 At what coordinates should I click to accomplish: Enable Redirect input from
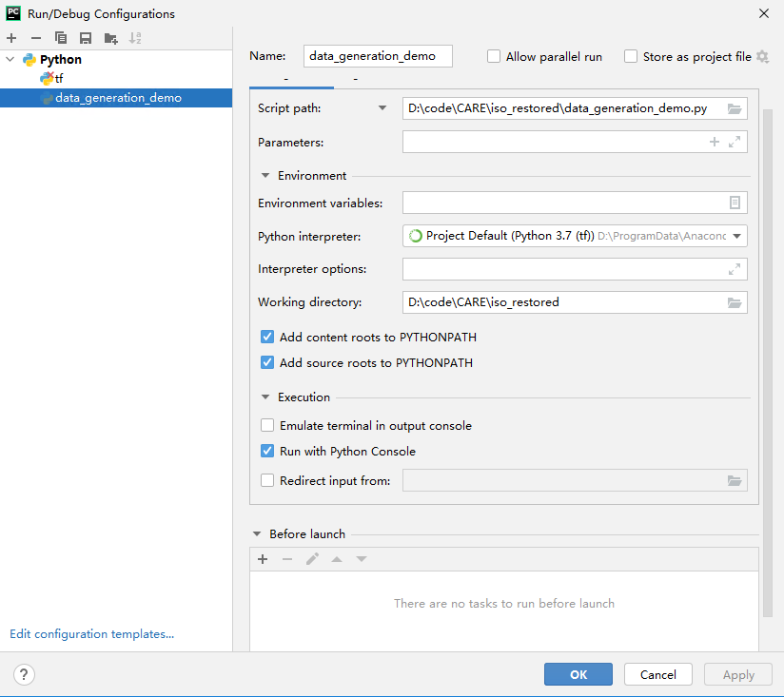pos(267,480)
